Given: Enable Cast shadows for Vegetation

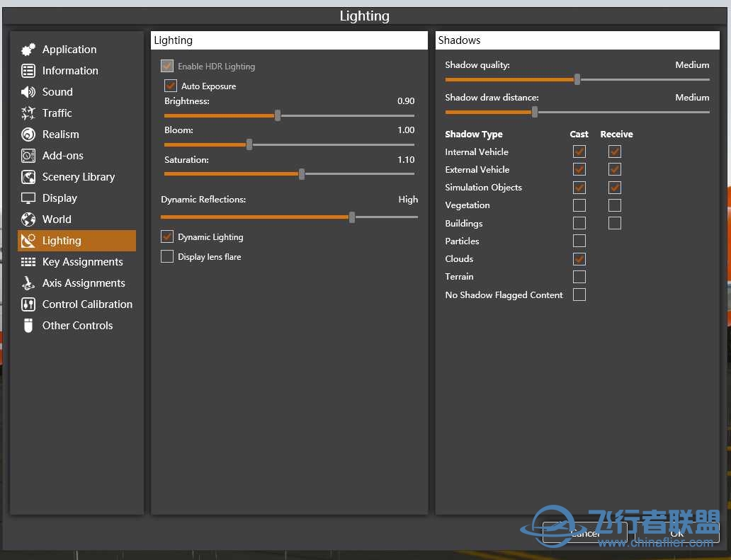Looking at the screenshot, I should pyautogui.click(x=579, y=205).
